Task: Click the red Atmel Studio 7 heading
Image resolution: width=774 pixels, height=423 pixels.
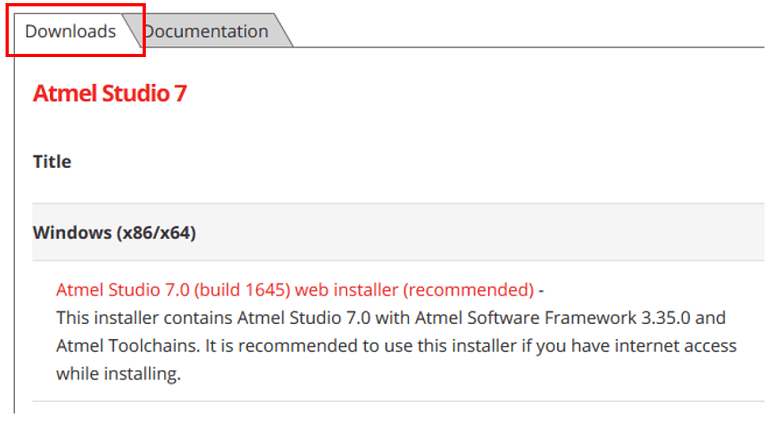Action: click(x=110, y=94)
